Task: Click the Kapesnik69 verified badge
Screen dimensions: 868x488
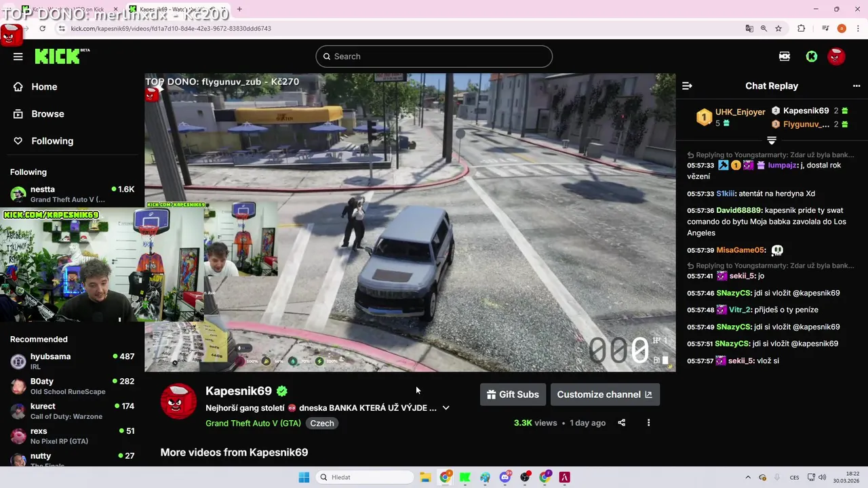Action: pos(282,391)
